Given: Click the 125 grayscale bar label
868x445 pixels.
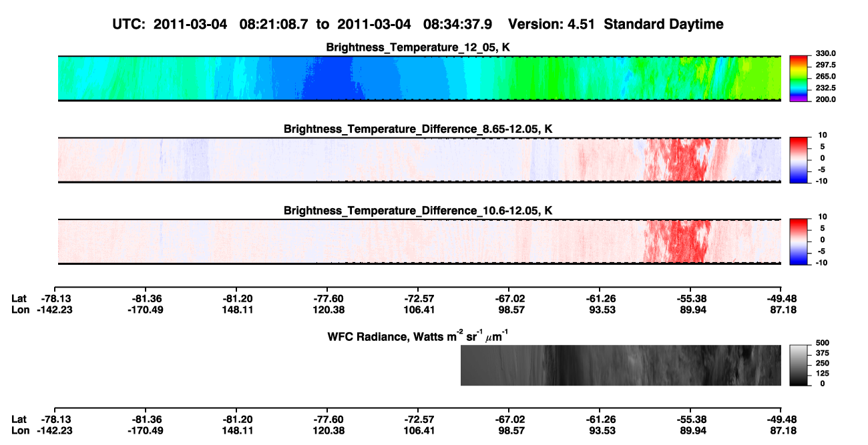Looking at the screenshot, I should (x=823, y=374).
